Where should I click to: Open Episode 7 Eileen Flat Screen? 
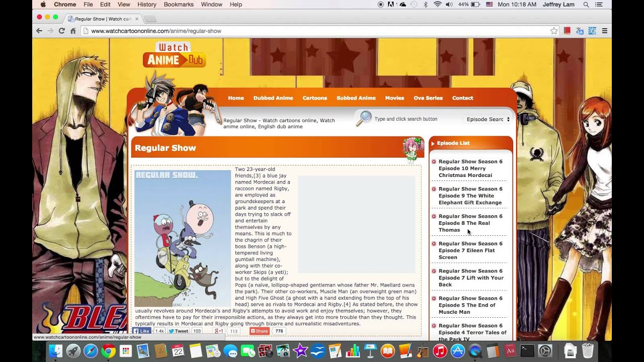pyautogui.click(x=471, y=250)
